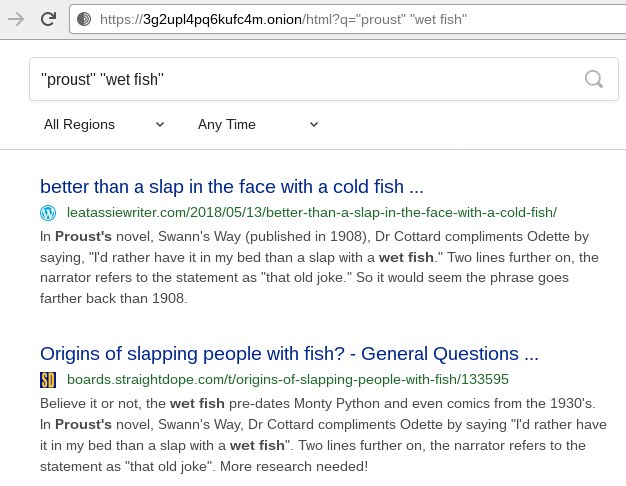Click the browser forward arrow button

click(16, 18)
